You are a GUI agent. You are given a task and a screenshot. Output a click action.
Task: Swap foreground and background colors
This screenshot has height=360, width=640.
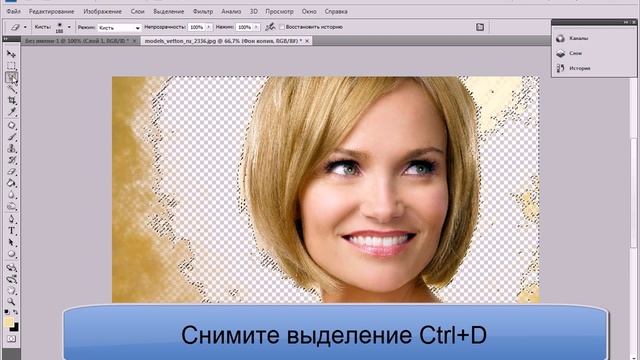point(16,312)
